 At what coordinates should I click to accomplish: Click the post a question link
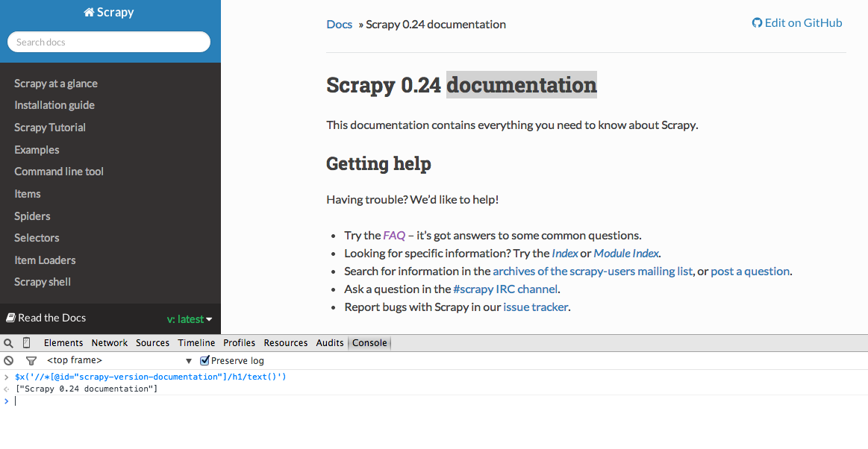750,271
